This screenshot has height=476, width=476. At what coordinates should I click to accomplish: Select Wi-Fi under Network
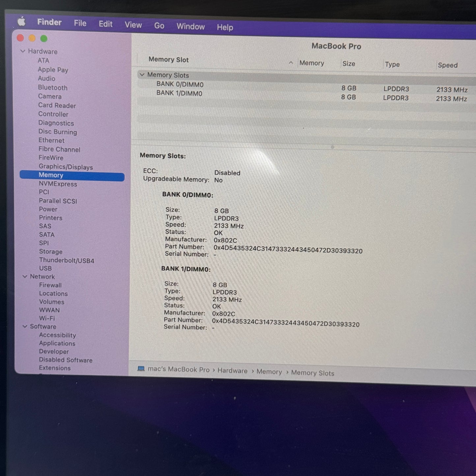[x=47, y=318]
